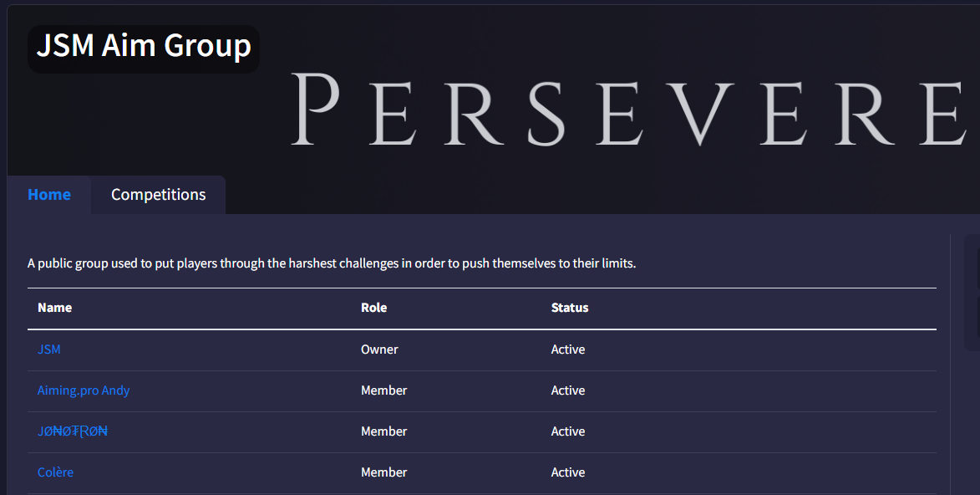Switch to the Home tab
This screenshot has height=495, width=980.
click(x=49, y=195)
